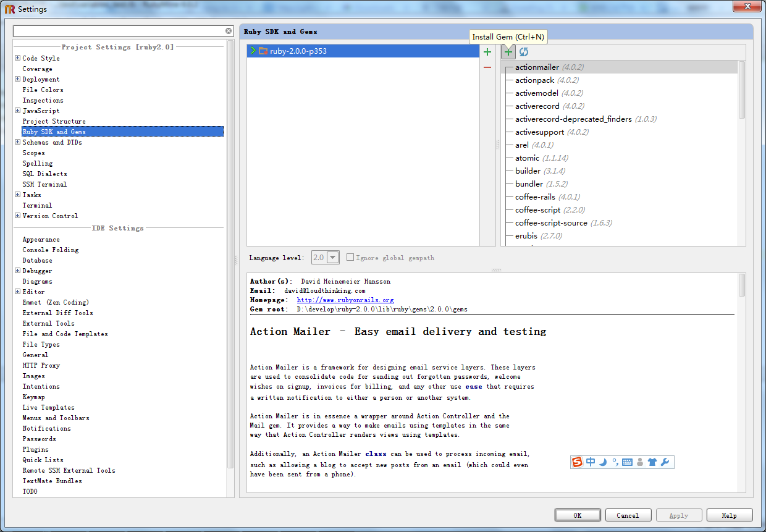The image size is (766, 532).
Task: Clear the settings search field
Action: tap(229, 31)
